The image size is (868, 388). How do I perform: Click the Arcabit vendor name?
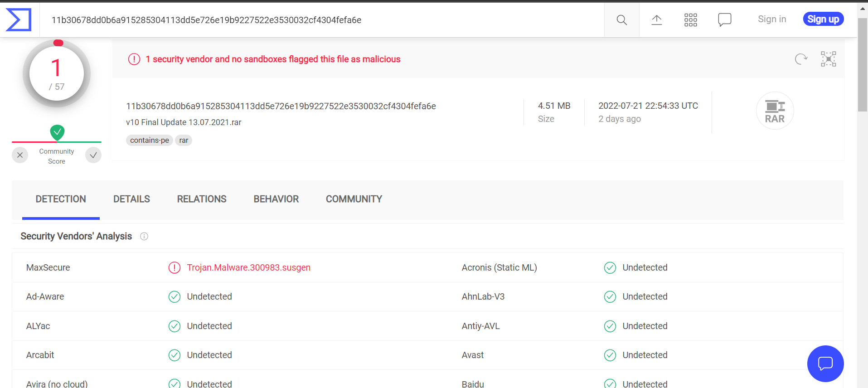coord(40,355)
